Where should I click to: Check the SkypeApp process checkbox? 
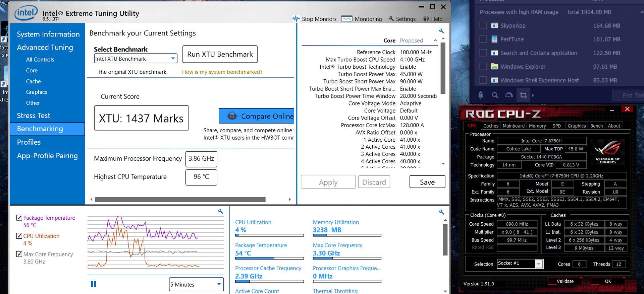pyautogui.click(x=483, y=25)
